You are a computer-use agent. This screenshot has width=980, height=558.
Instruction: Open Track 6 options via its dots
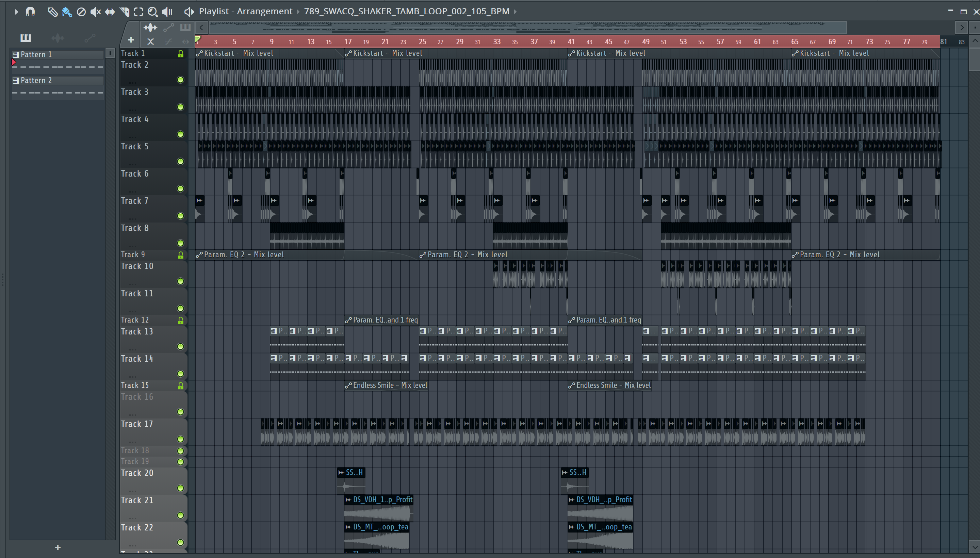[133, 191]
